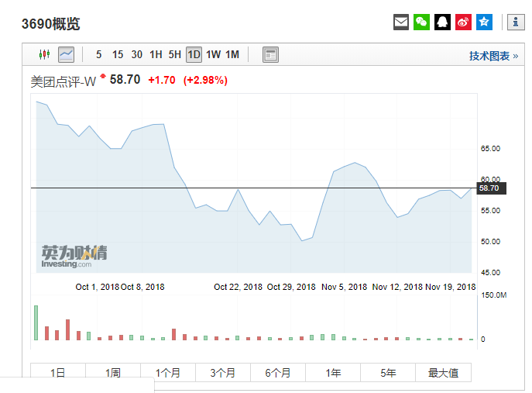The image size is (532, 393).
Task: Choose the 6个月 time range tab
Action: 278,373
